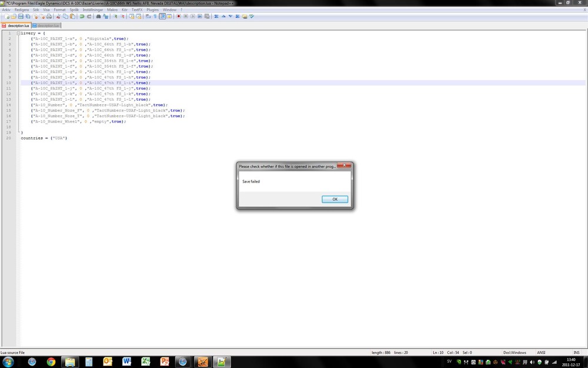The image size is (588, 368).
Task: Click the volume speaker tray icon
Action: point(532,362)
